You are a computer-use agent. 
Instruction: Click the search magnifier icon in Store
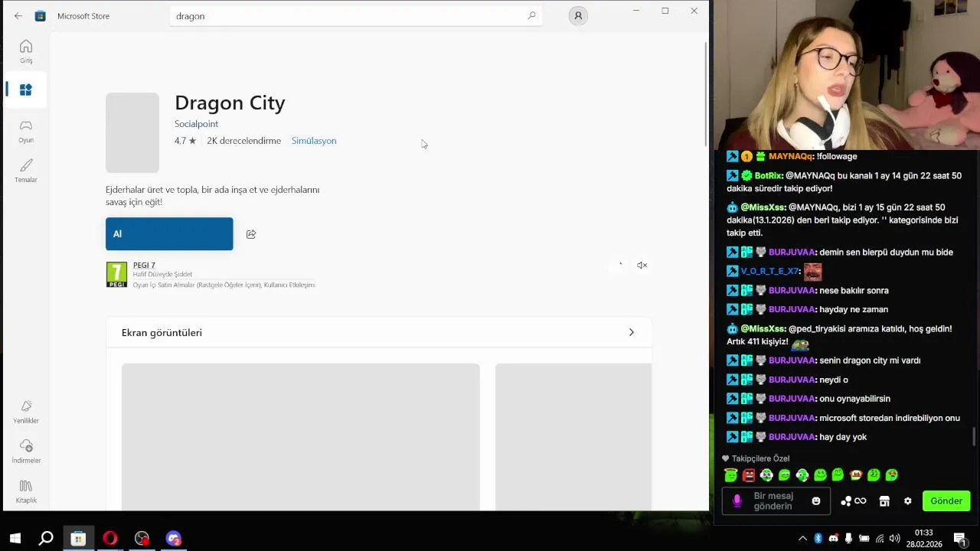531,15
